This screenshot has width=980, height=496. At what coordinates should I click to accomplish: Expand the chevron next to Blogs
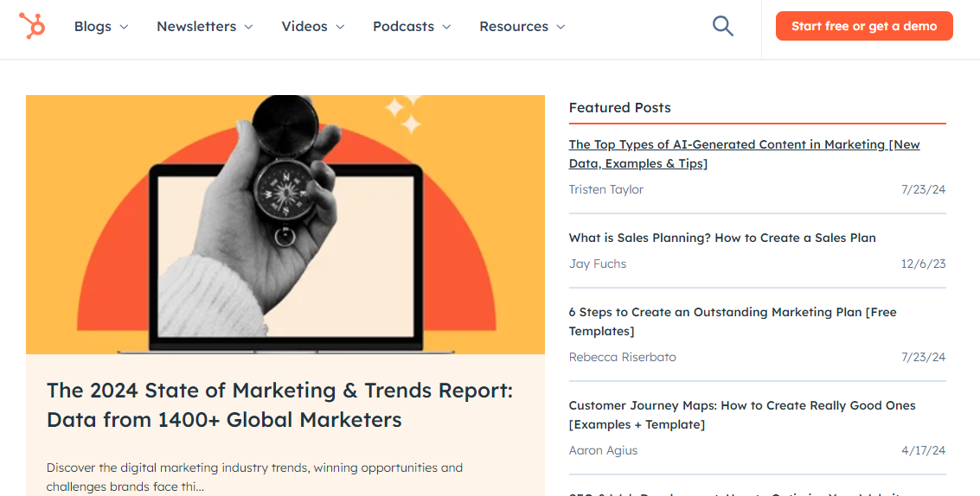124,27
